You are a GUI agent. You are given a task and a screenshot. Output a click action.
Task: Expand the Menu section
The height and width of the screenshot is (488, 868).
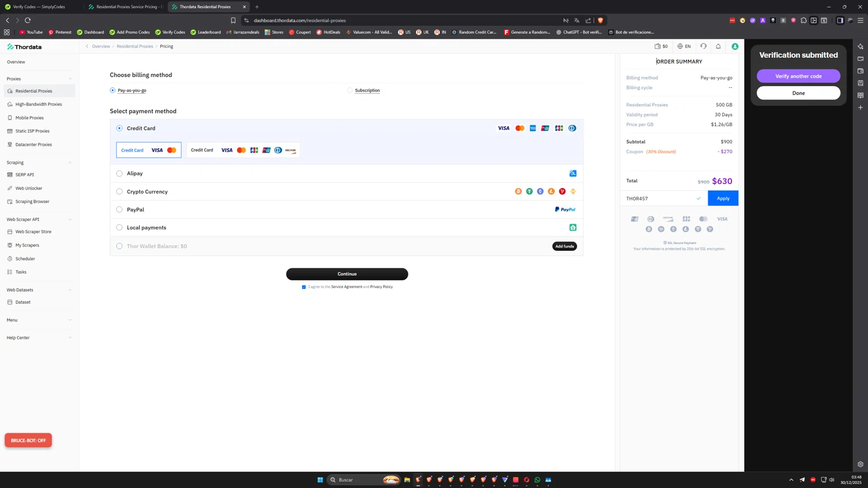pos(70,320)
